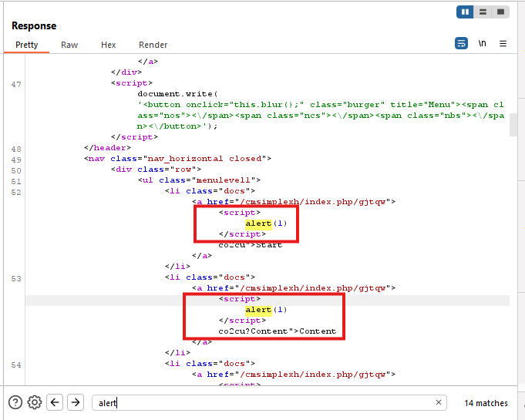The width and height of the screenshot is (525, 420).
Task: Go to next search match arrow
Action: [x=76, y=402]
